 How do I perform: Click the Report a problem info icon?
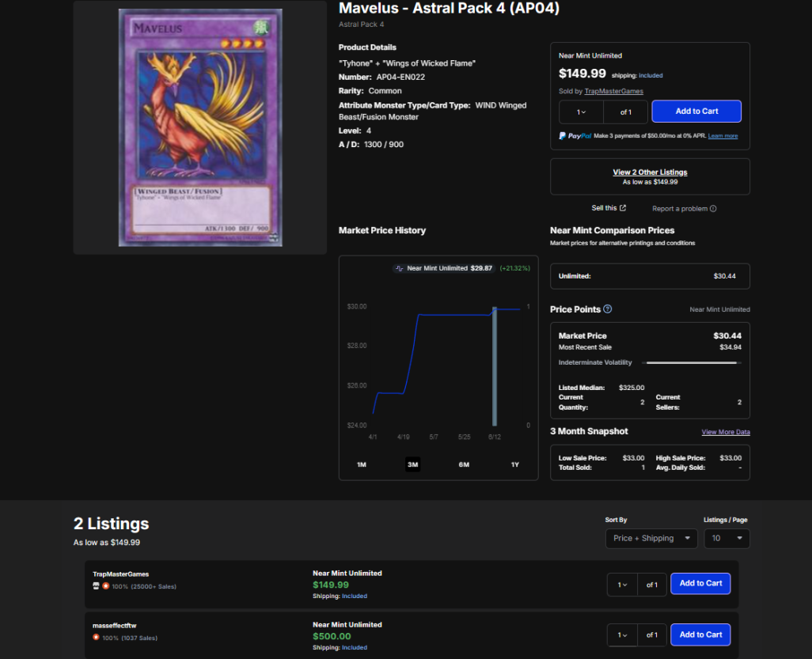(x=713, y=209)
